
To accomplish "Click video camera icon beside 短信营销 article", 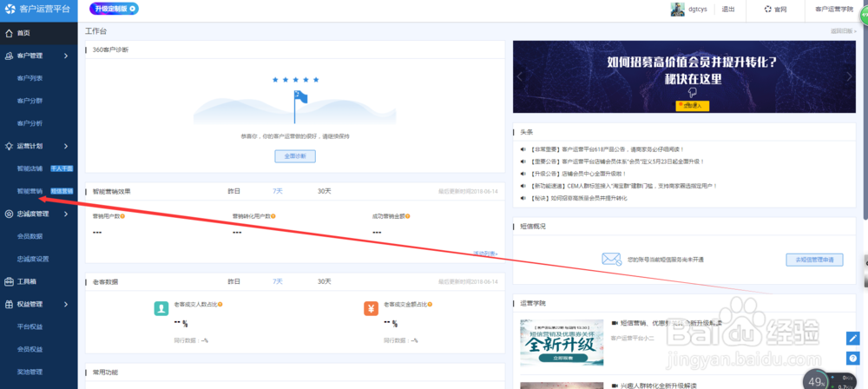I will [615, 322].
